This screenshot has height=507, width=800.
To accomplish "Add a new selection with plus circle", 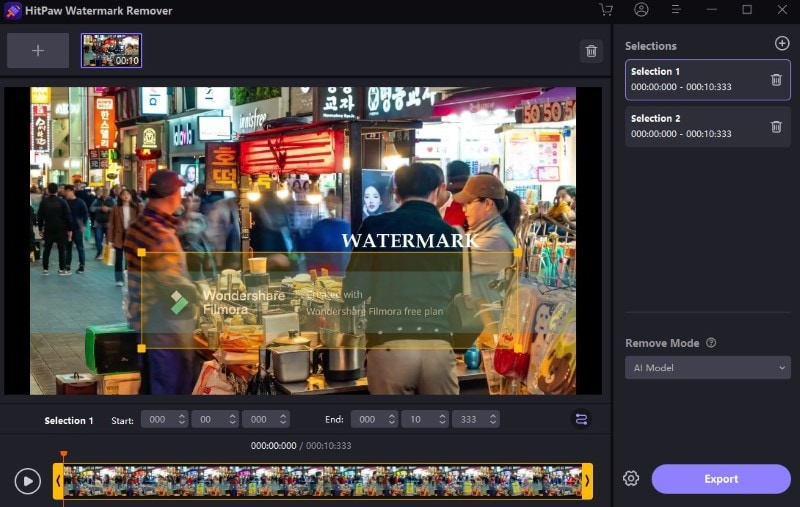I will 782,43.
